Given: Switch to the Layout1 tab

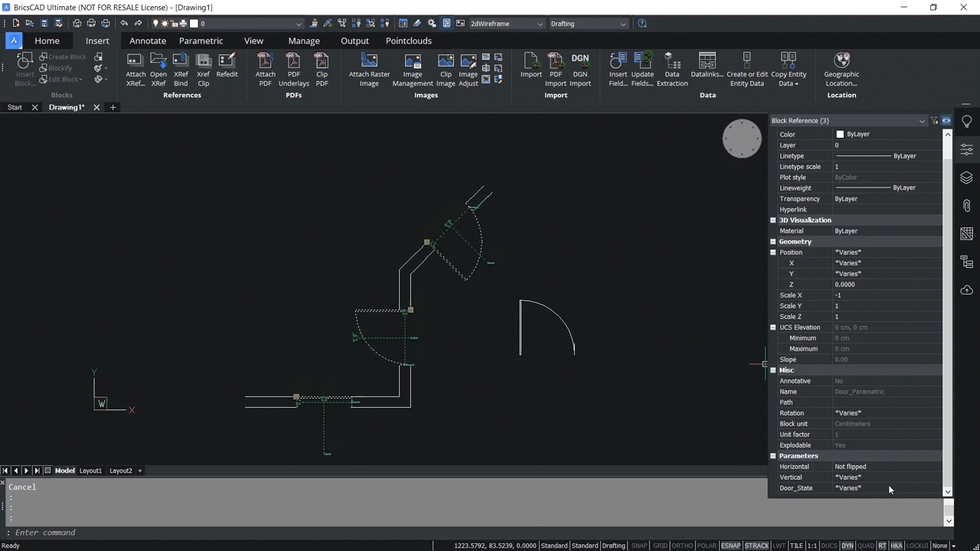Looking at the screenshot, I should [90, 471].
